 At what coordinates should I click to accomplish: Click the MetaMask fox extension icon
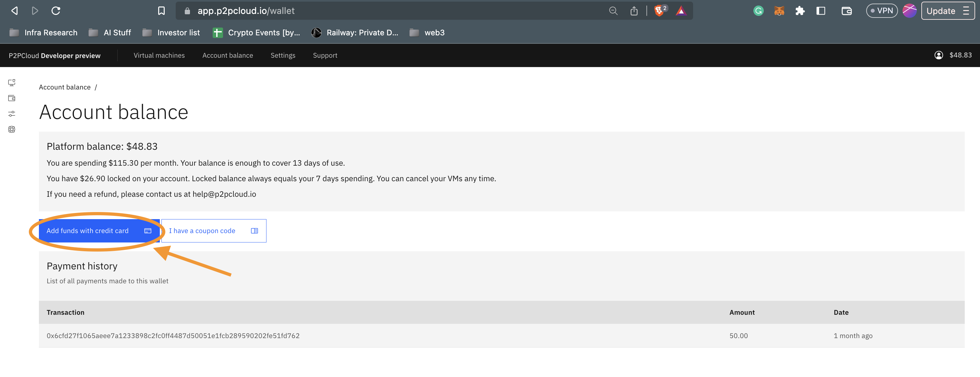point(779,11)
